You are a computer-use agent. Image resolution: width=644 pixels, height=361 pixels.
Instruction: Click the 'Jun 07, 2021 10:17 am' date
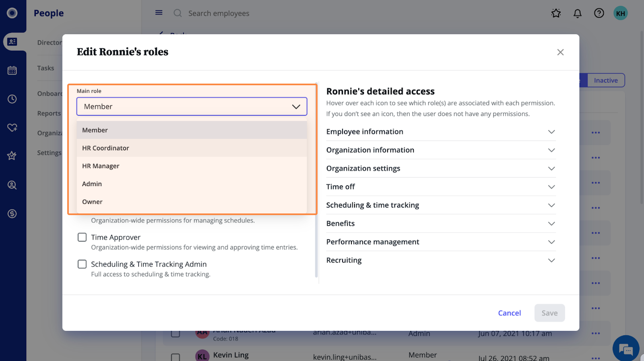click(515, 333)
